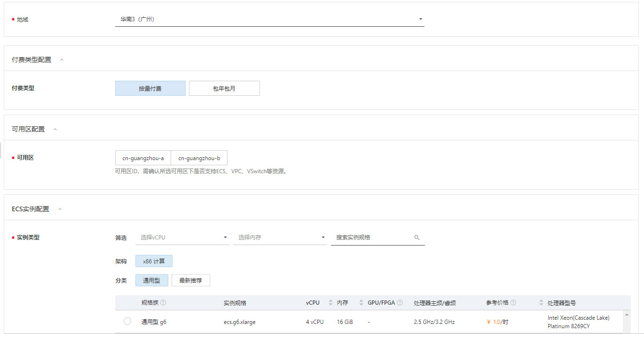
Task: Click the 16 GiB memory cell
Action: click(x=345, y=322)
